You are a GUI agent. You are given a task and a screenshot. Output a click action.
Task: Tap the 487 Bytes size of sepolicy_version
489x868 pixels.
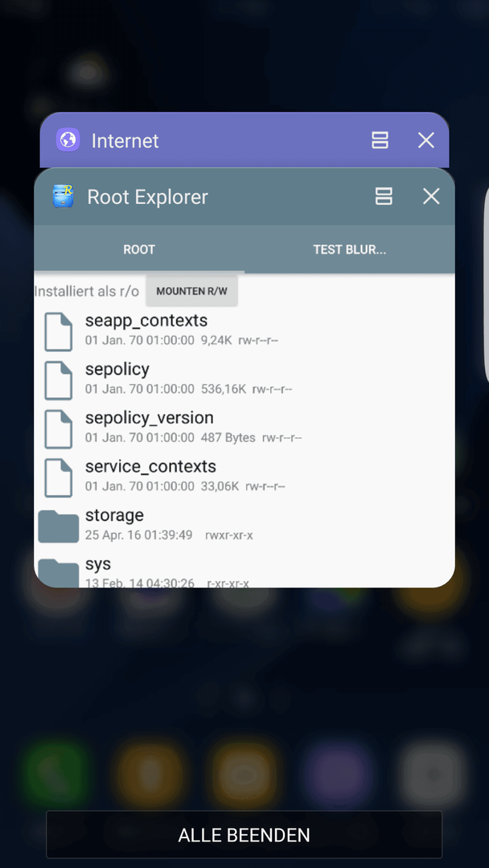[228, 438]
